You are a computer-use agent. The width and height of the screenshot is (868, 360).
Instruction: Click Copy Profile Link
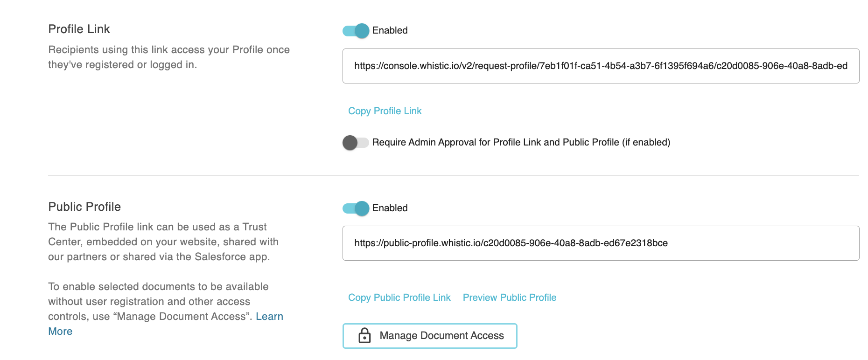385,111
